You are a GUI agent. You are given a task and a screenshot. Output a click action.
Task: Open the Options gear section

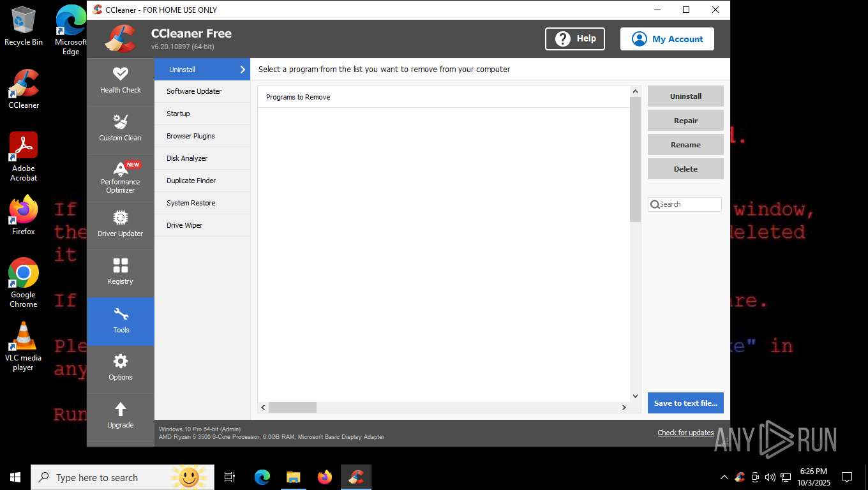tap(121, 369)
